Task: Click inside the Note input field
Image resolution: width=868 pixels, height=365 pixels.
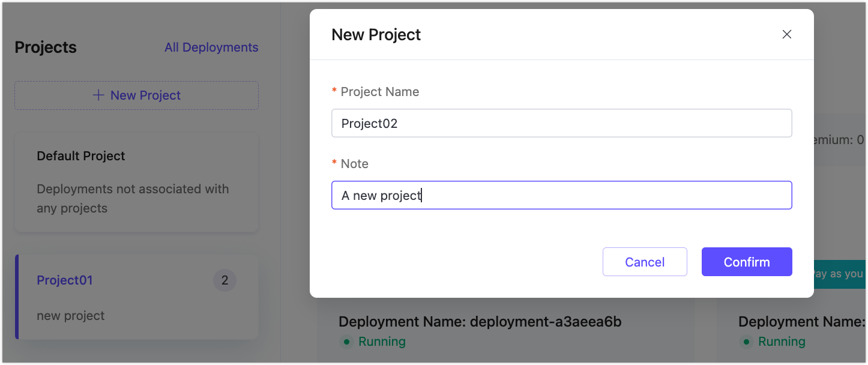Action: click(x=561, y=195)
